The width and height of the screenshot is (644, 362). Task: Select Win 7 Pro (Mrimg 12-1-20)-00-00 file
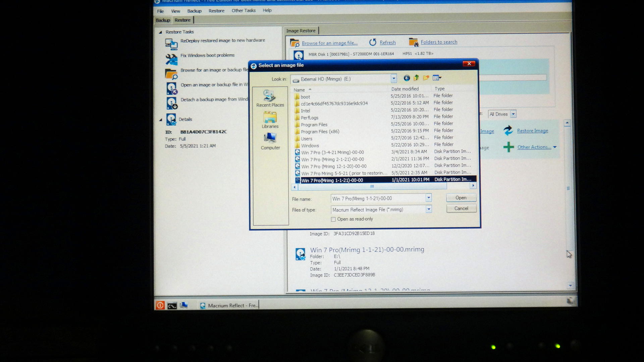(x=333, y=167)
